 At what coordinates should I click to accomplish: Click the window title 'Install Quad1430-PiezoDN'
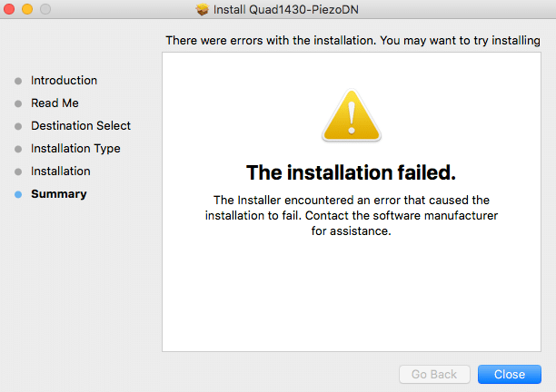pyautogui.click(x=286, y=10)
